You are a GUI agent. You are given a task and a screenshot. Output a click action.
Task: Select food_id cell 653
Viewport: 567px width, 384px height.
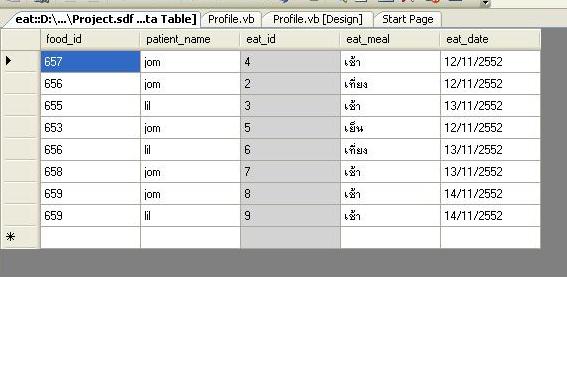90,128
